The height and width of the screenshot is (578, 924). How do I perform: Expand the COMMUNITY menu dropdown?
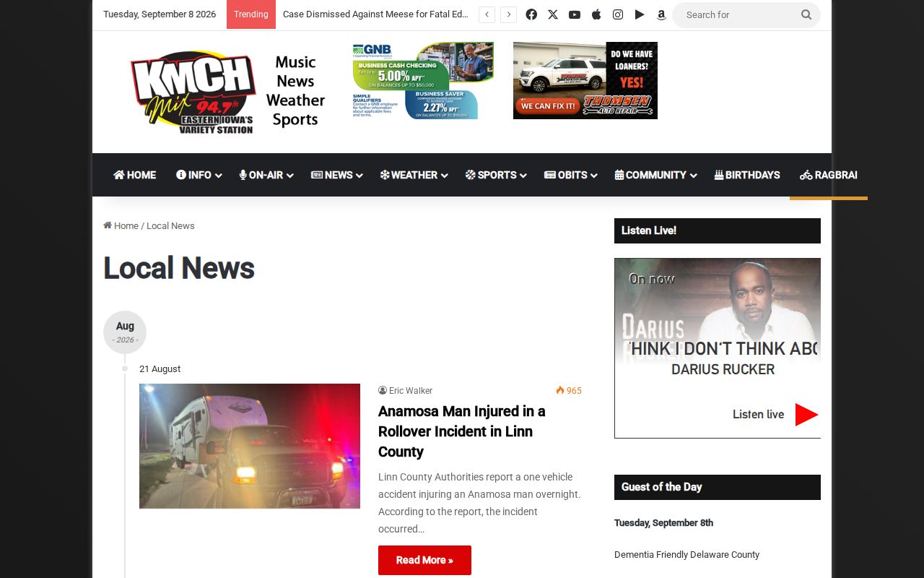tap(655, 175)
